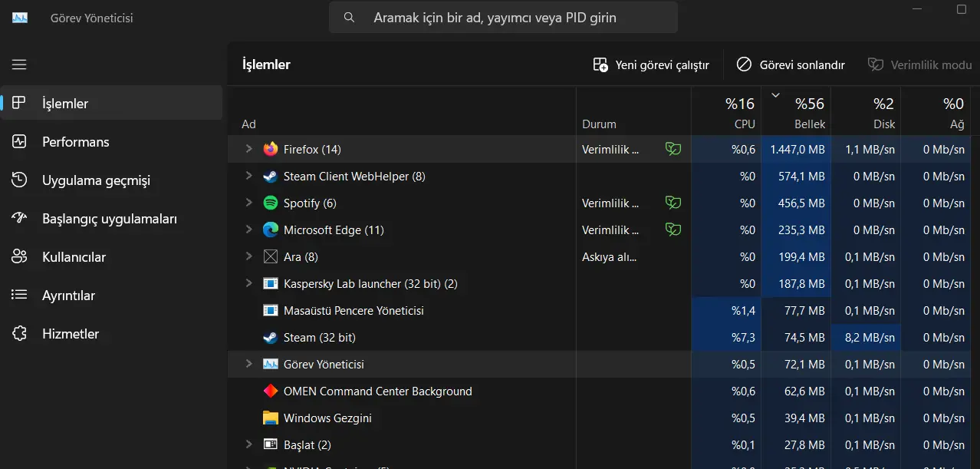Viewport: 980px width, 469px height.
Task: Go to the İşlemler tab
Action: coord(111,104)
